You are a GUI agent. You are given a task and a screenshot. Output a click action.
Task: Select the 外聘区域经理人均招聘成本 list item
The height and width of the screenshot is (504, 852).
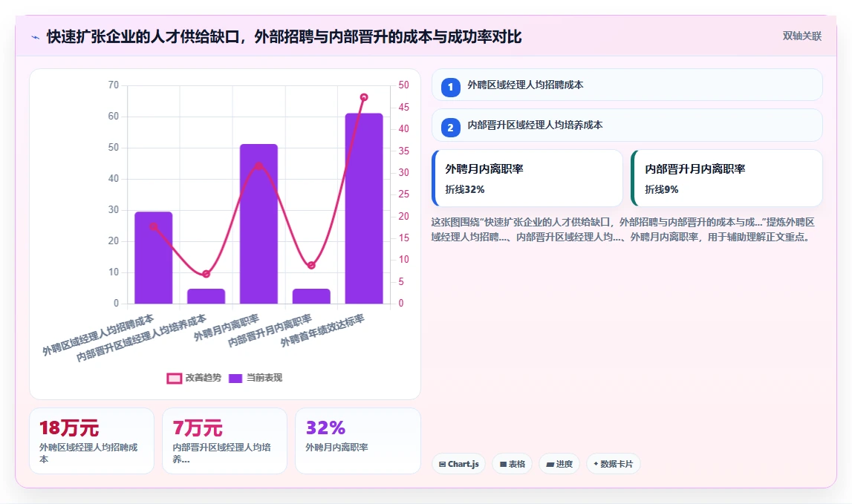[627, 85]
